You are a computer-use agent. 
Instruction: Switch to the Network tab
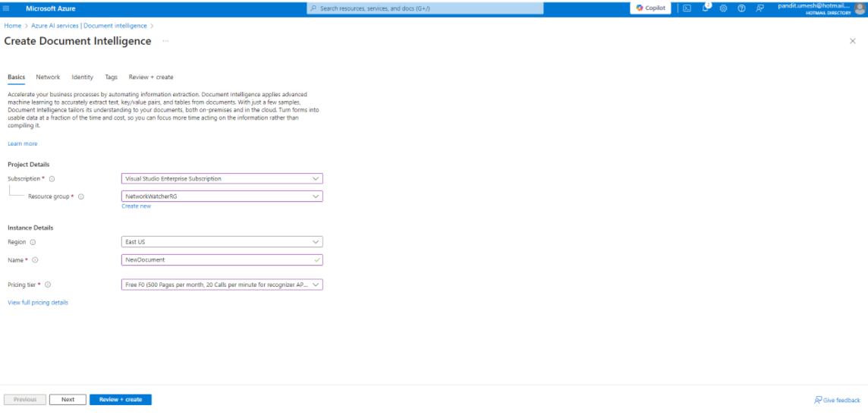click(x=48, y=77)
